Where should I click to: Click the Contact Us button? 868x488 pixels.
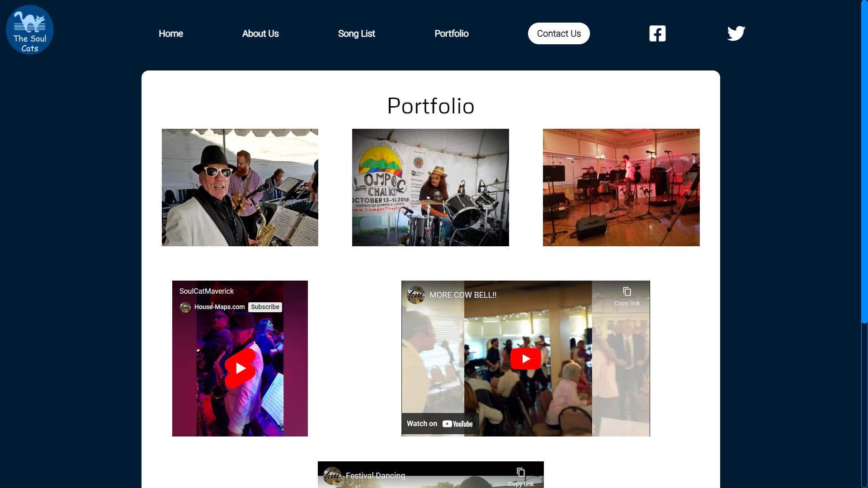tap(559, 33)
